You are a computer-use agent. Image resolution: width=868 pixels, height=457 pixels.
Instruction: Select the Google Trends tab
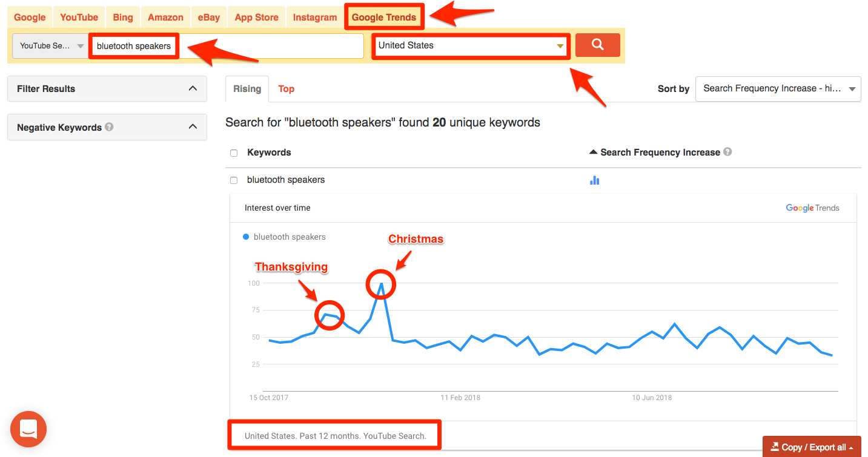[x=384, y=18]
